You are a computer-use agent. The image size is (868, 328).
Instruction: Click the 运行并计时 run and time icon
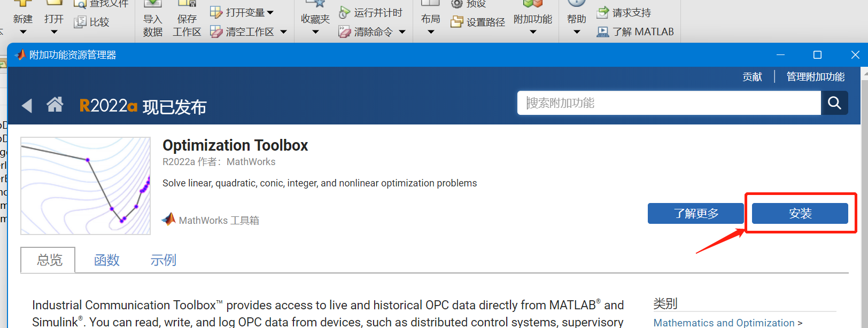click(345, 12)
